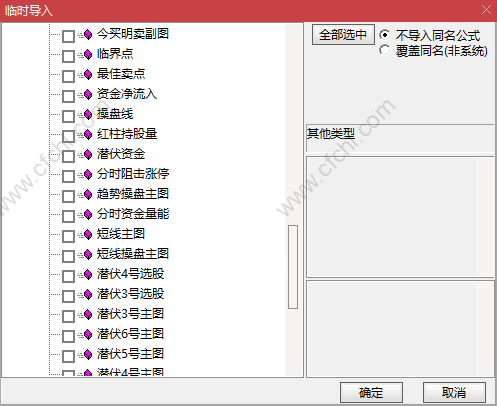Click the 全部选中 button
Image resolution: width=497 pixels, height=406 pixels.
343,35
